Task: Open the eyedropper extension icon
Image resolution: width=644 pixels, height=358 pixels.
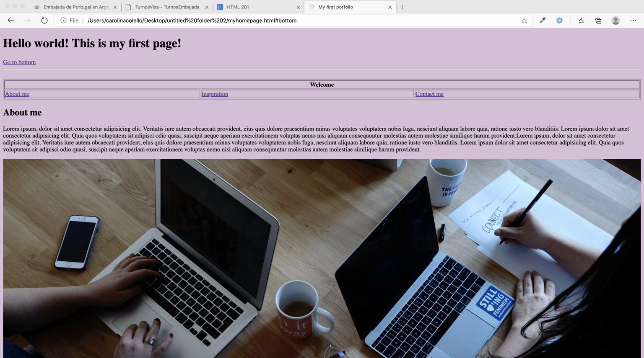Action: (543, 21)
